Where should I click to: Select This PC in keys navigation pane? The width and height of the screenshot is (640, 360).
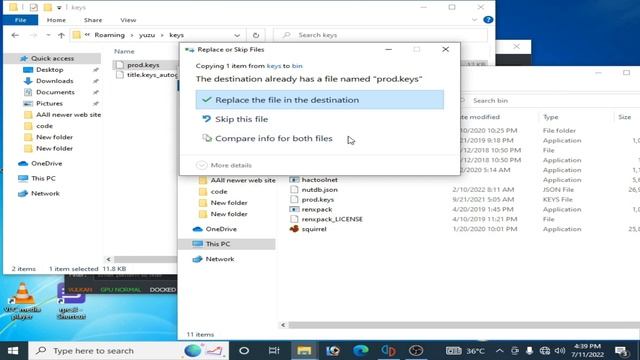point(43,178)
